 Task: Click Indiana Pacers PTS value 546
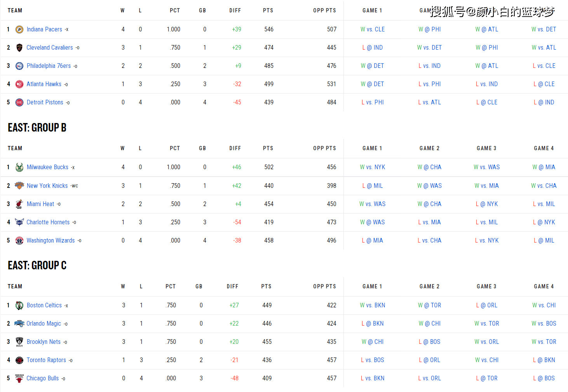[269, 29]
